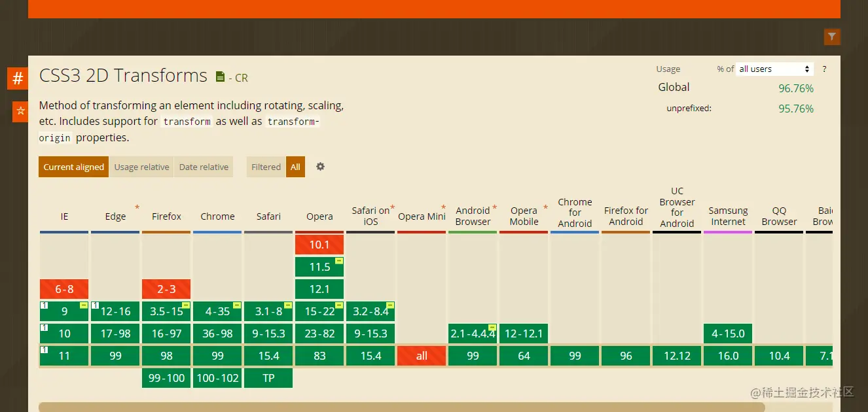Click prefix marker on Safari 3.1-8 cell

click(x=288, y=305)
